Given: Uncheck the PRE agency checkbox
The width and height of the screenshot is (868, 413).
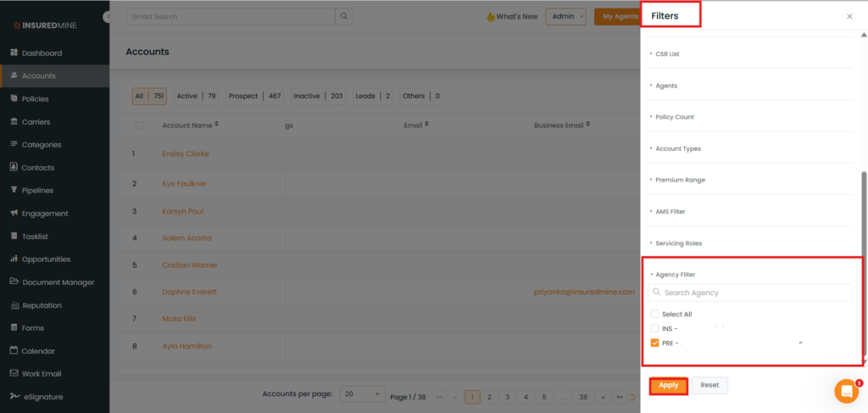Looking at the screenshot, I should point(654,343).
